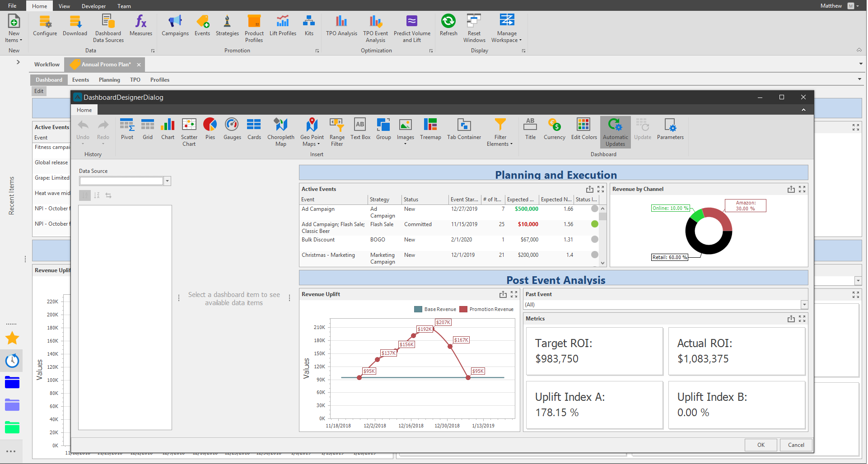Click the Base Revenue legend color swatch
Screen dimensions: 868x464
418,309
